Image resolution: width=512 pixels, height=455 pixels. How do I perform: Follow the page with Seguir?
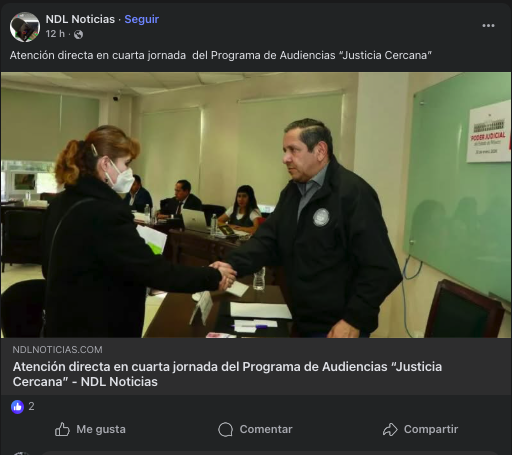(x=142, y=19)
